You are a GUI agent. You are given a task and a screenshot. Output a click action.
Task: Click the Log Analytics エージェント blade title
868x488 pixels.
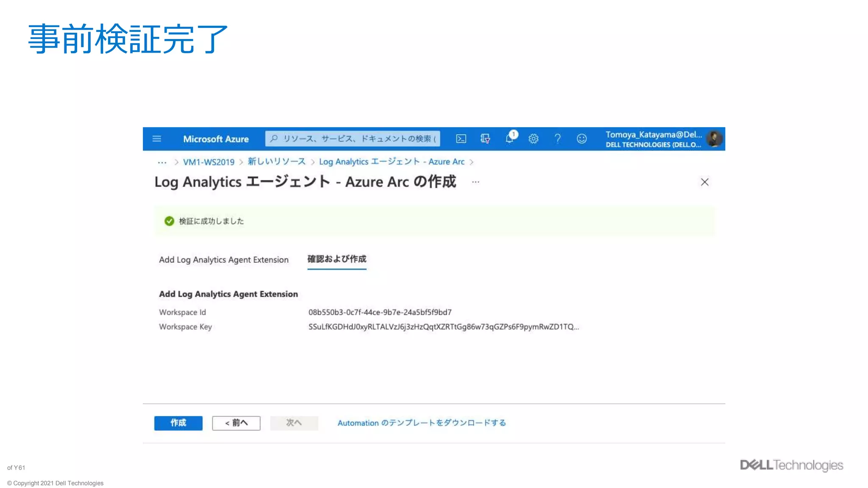(305, 182)
